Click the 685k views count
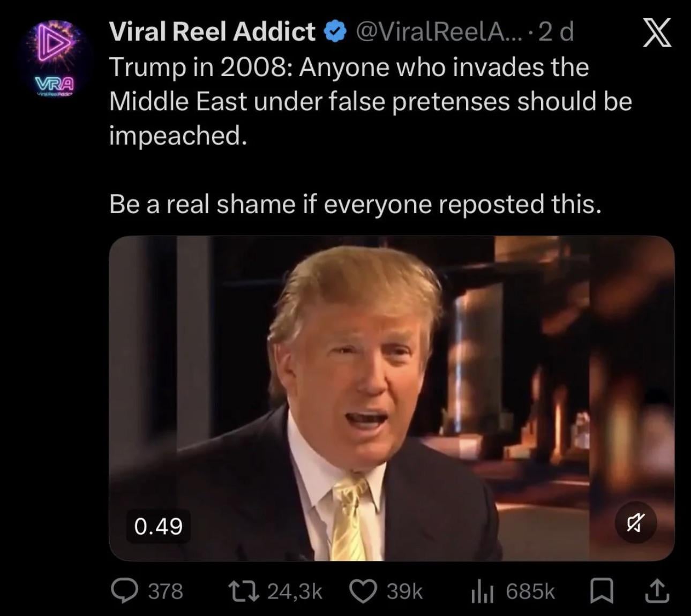 [530, 591]
